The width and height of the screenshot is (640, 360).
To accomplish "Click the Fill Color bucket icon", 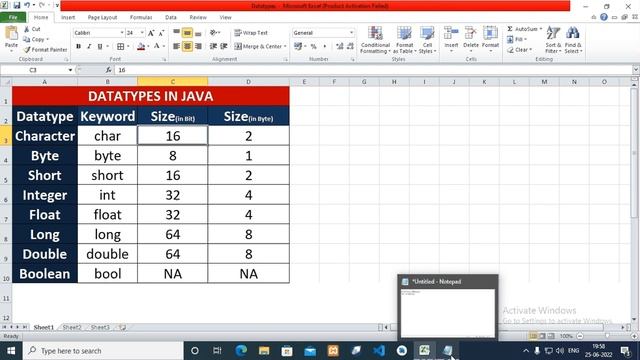I will coord(141,47).
